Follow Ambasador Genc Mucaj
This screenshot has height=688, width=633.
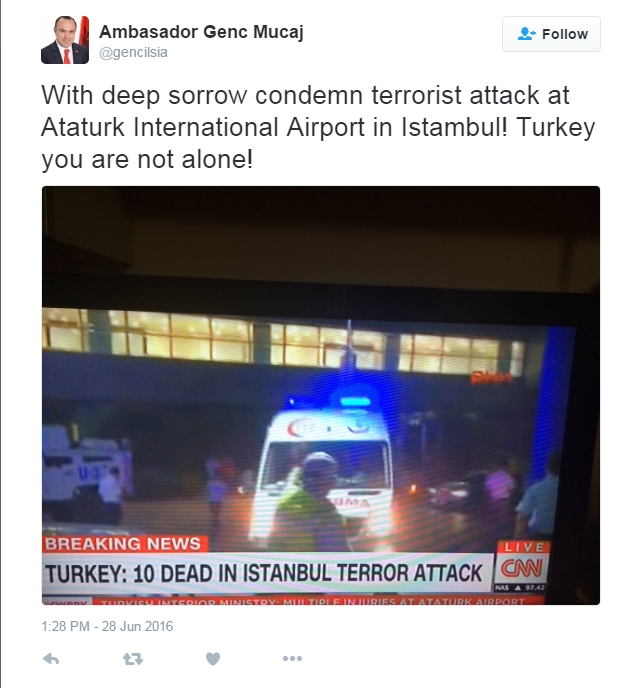click(x=551, y=34)
